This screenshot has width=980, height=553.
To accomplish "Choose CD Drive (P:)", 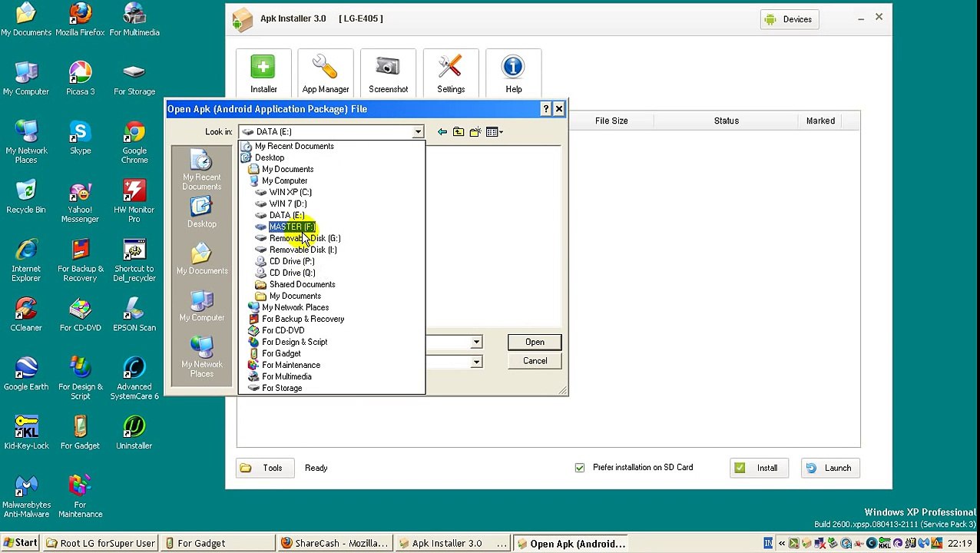I will click(292, 261).
